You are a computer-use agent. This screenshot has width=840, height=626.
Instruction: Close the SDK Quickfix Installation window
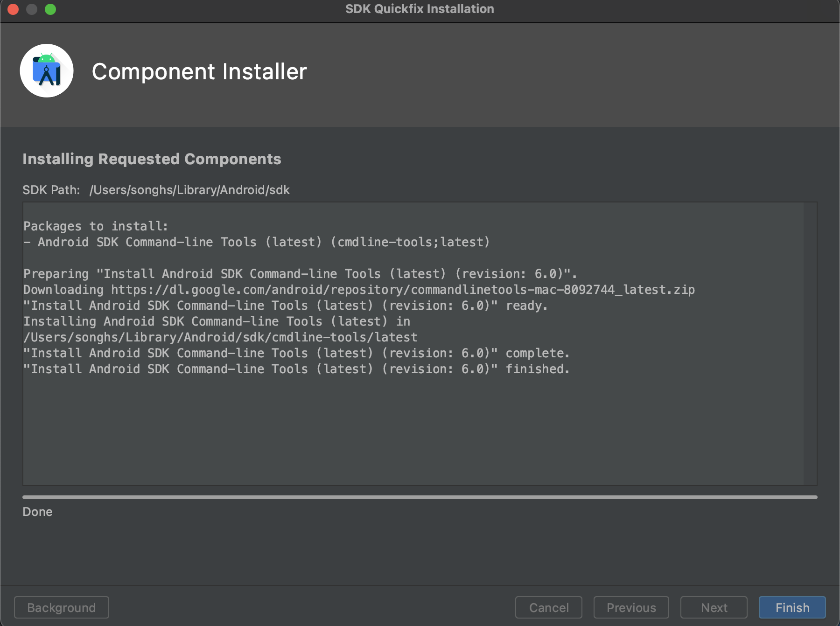(x=13, y=9)
